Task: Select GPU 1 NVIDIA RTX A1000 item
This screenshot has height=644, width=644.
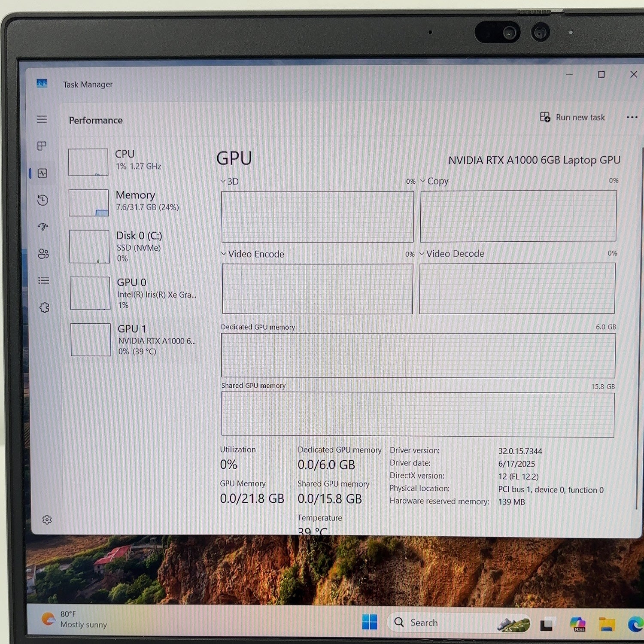Action: [x=134, y=340]
